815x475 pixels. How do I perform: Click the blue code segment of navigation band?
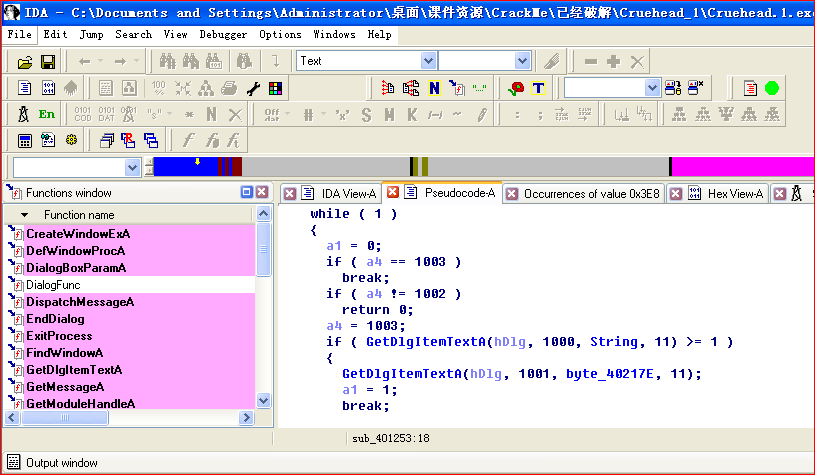pyautogui.click(x=186, y=167)
